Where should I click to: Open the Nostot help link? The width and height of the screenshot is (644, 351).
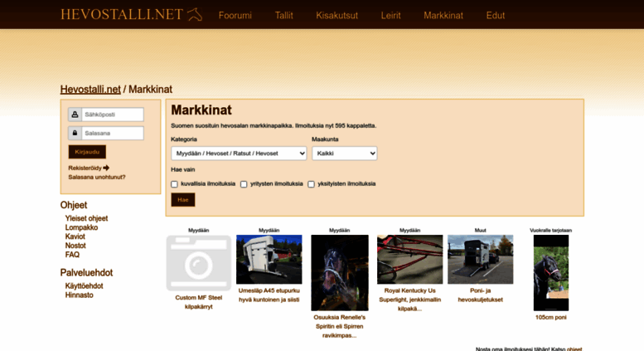pyautogui.click(x=75, y=246)
